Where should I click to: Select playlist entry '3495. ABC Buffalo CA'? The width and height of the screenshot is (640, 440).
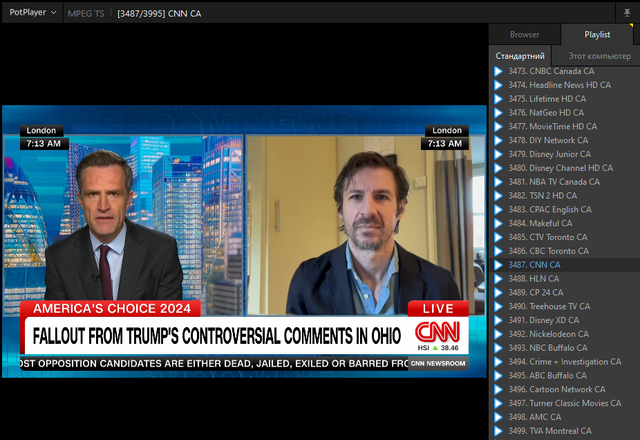565,376
